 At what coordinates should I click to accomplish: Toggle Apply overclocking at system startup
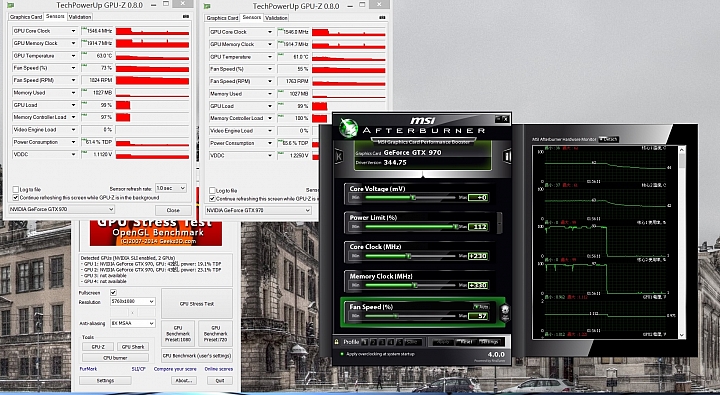(x=342, y=354)
